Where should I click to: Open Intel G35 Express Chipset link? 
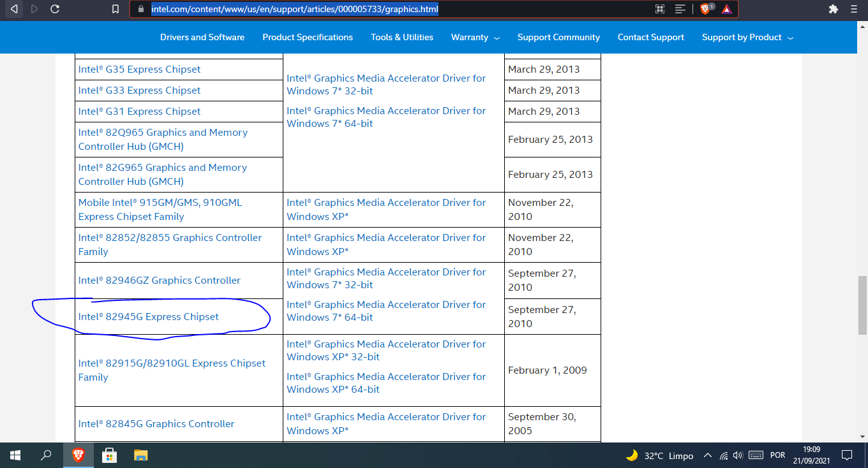(140, 69)
